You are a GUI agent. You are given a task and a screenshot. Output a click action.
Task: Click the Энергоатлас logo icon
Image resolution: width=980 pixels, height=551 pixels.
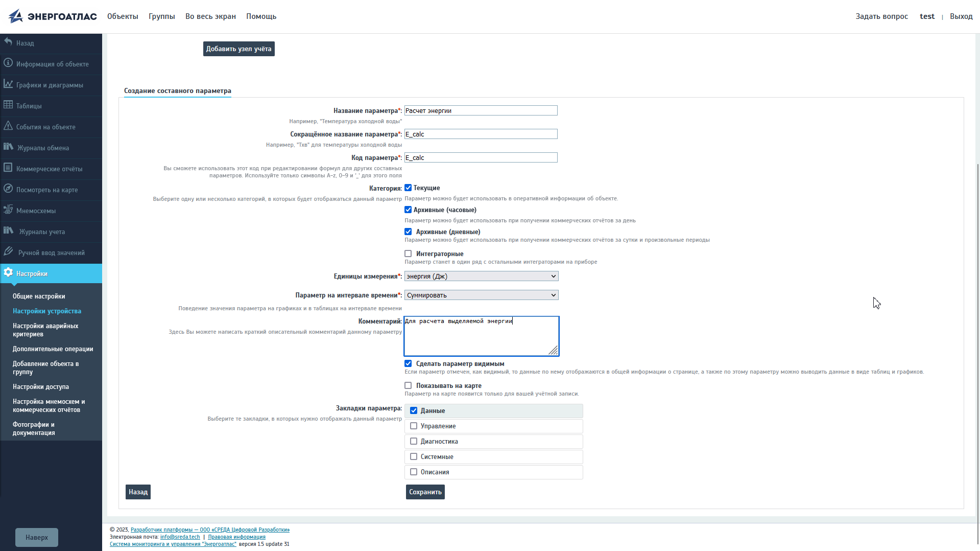(x=16, y=16)
